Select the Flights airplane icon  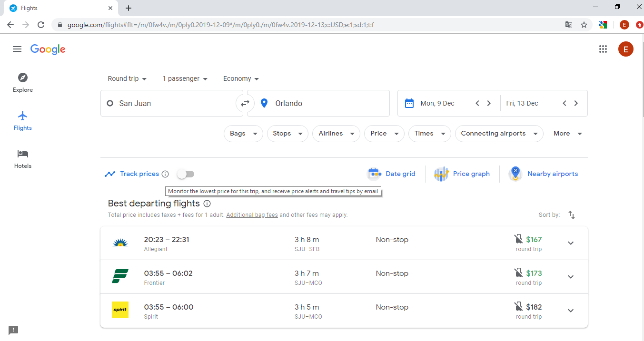tap(23, 116)
